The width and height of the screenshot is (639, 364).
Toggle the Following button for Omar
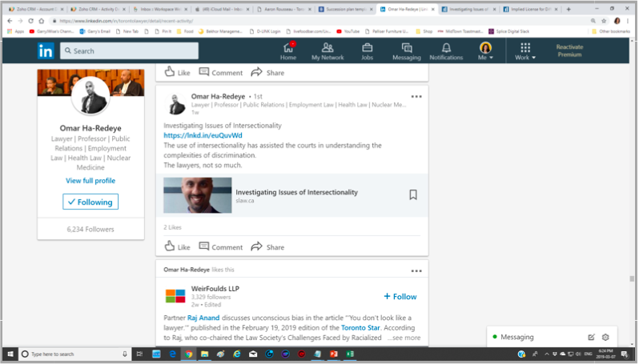click(x=90, y=202)
